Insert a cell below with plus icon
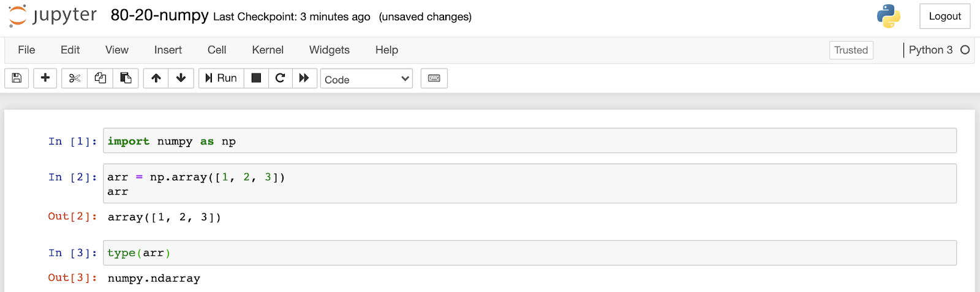This screenshot has height=292, width=980. click(45, 78)
